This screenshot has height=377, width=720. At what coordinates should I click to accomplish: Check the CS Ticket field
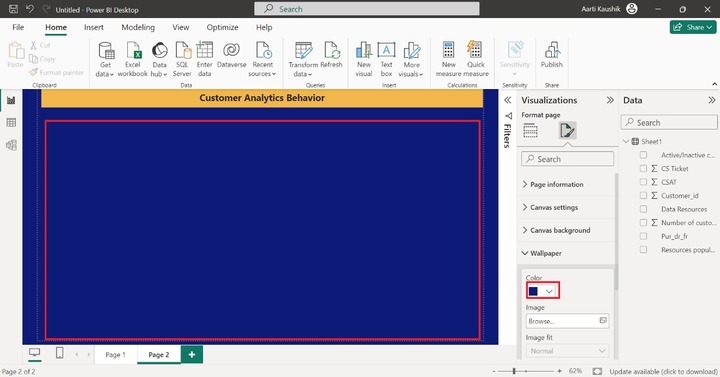coord(643,169)
